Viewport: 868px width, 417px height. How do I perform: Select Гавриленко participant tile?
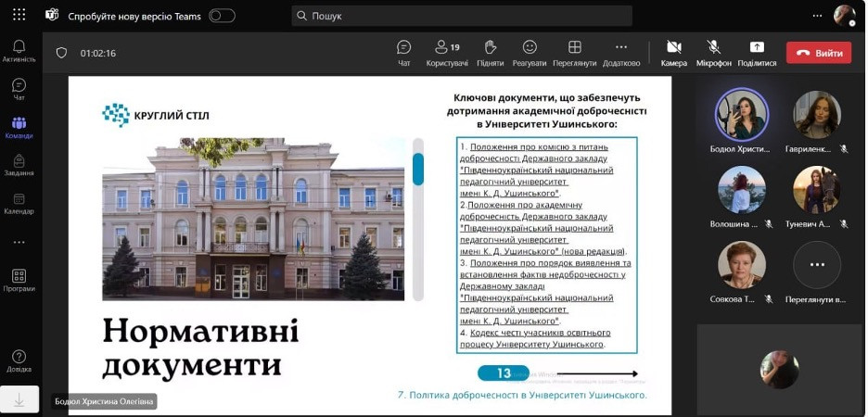pyautogui.click(x=816, y=120)
